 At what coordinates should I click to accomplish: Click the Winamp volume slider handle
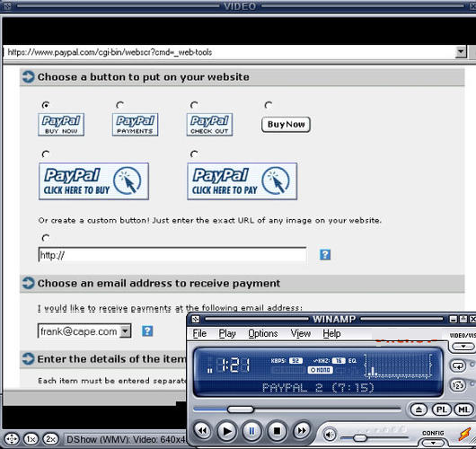pos(360,437)
